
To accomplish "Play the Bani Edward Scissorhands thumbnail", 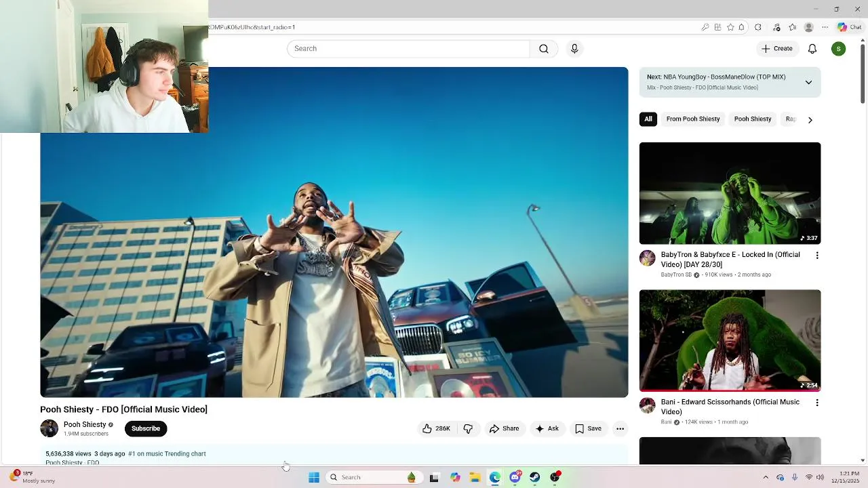I will 730,340.
